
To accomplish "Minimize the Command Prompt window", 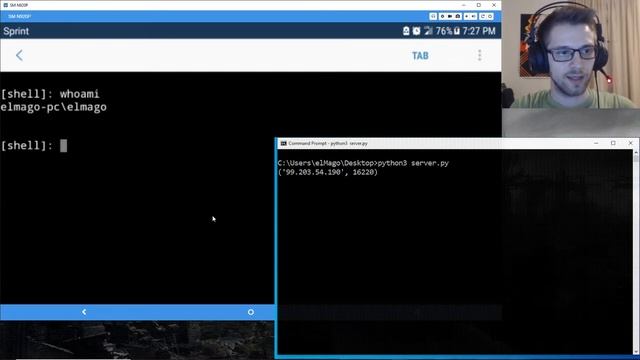I will click(596, 143).
